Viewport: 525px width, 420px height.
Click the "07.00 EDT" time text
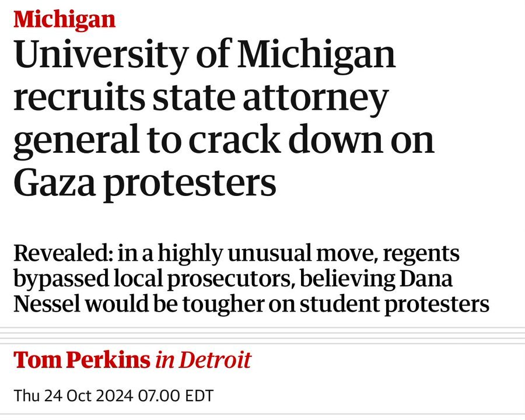[176, 395]
